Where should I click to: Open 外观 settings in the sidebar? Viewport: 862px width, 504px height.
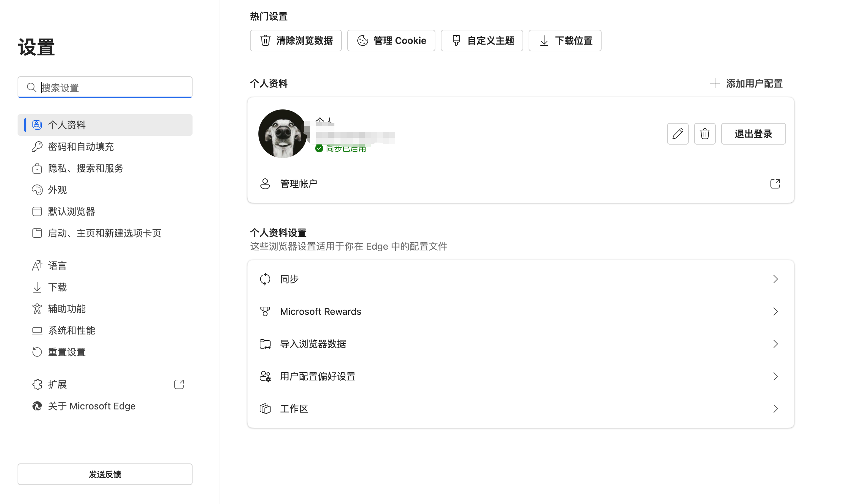pos(105,190)
